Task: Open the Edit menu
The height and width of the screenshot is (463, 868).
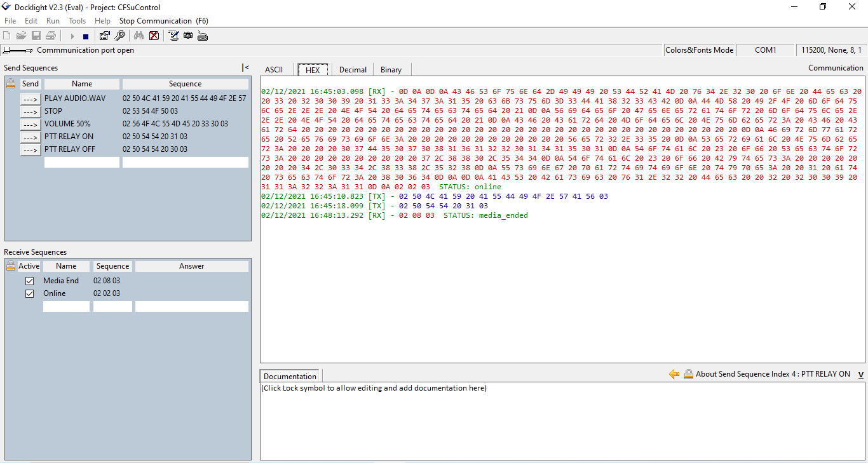Action: 31,21
